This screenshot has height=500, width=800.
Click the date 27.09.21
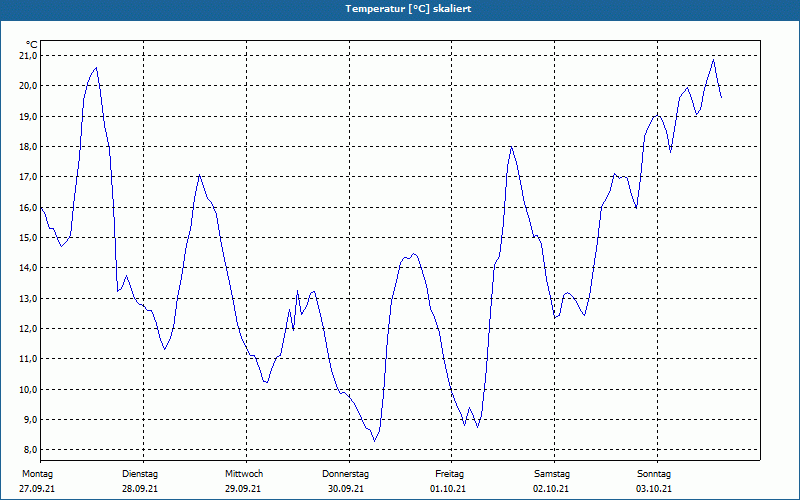(x=37, y=489)
